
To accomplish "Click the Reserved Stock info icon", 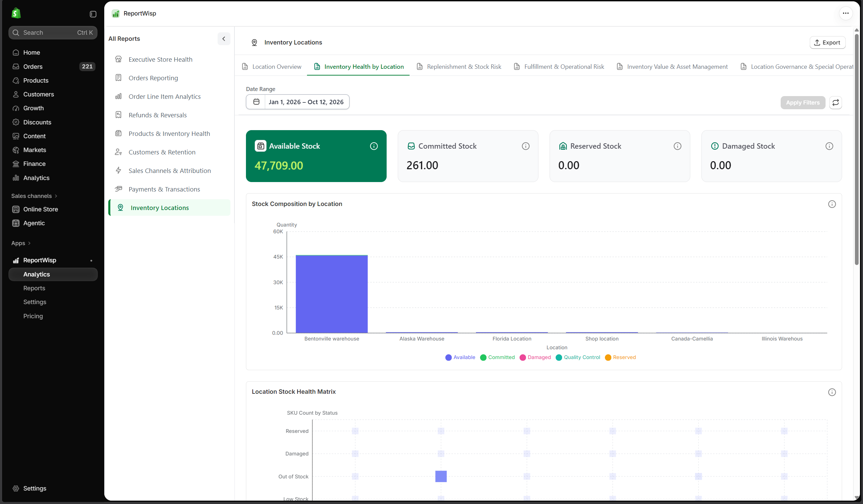I will (677, 146).
